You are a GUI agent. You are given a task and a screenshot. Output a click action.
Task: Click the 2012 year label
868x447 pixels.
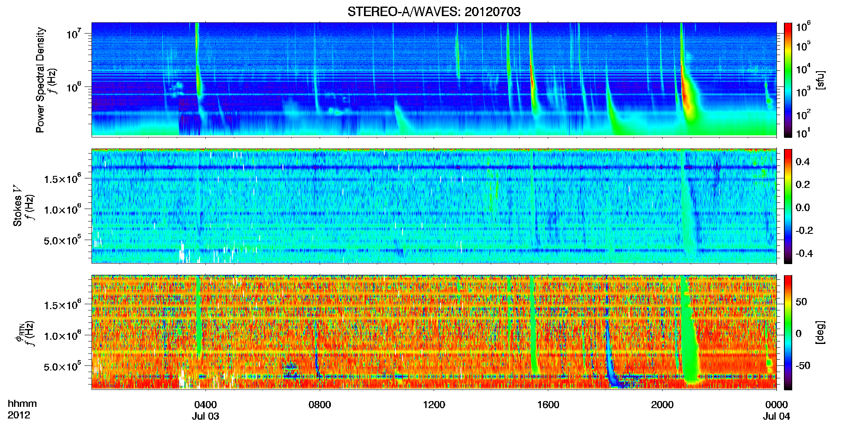click(x=19, y=415)
